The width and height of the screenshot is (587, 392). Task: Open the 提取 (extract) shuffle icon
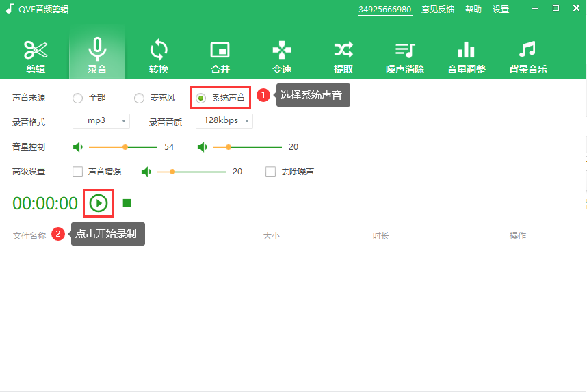point(343,55)
